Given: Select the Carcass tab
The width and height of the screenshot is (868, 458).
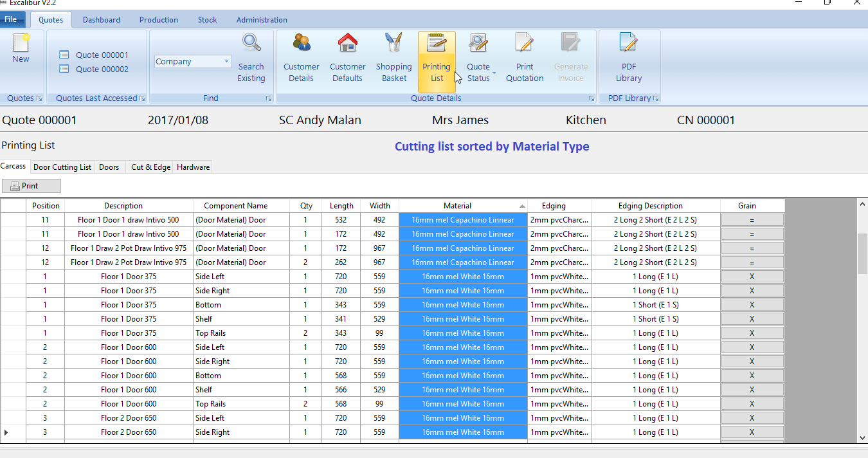Looking at the screenshot, I should (14, 166).
